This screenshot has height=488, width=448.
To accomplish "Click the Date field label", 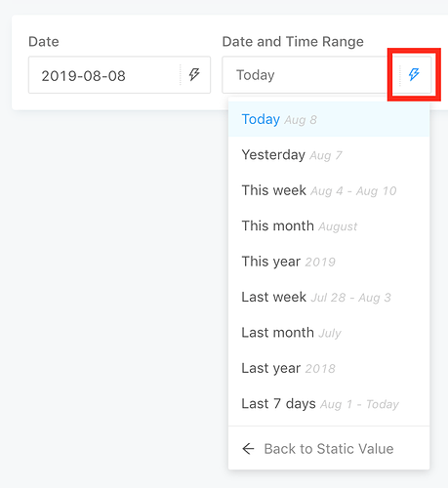I will coord(44,42).
